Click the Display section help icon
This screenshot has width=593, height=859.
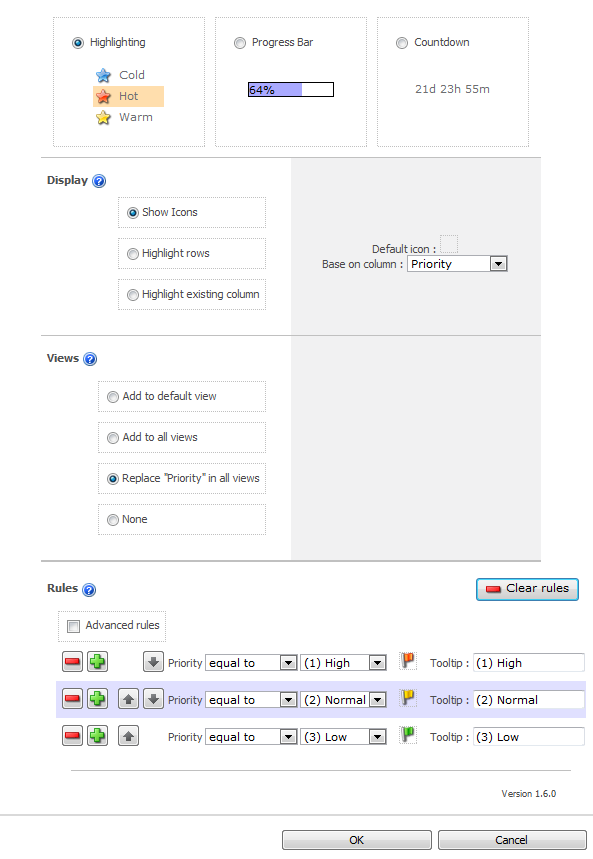pos(99,181)
